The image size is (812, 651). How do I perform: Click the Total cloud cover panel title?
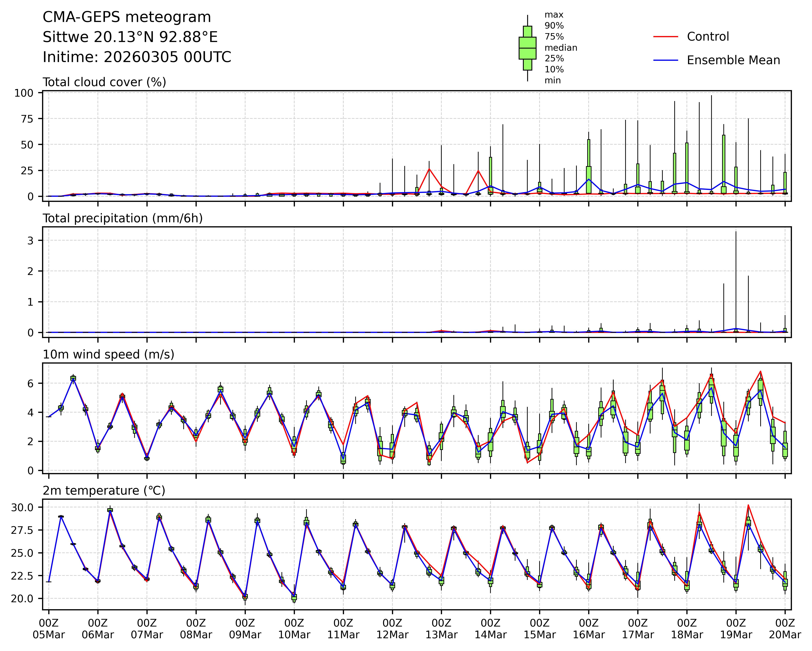(x=104, y=82)
